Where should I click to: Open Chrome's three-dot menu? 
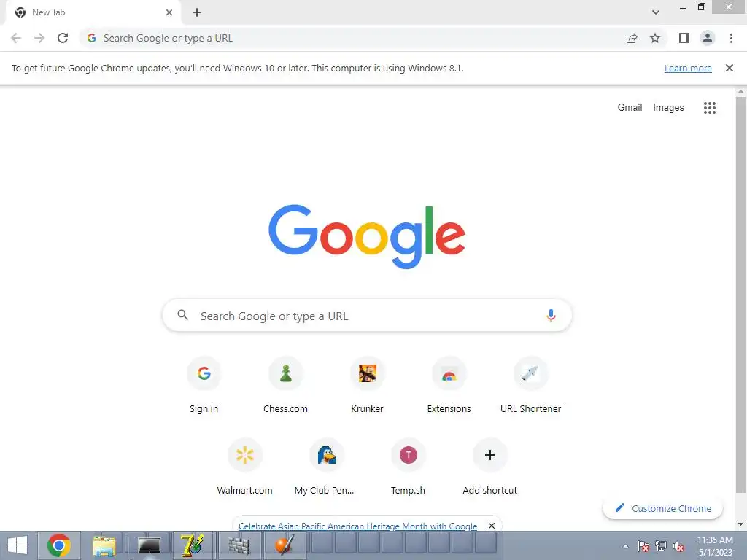coord(731,38)
